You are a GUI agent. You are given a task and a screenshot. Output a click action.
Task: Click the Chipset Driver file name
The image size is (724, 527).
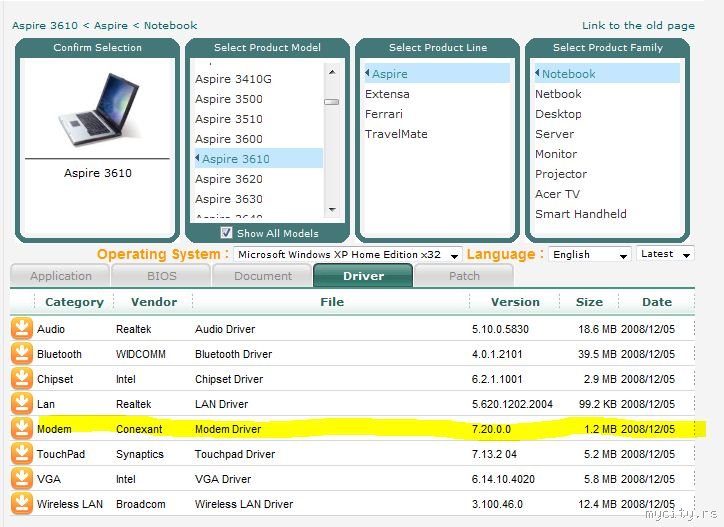click(x=229, y=379)
